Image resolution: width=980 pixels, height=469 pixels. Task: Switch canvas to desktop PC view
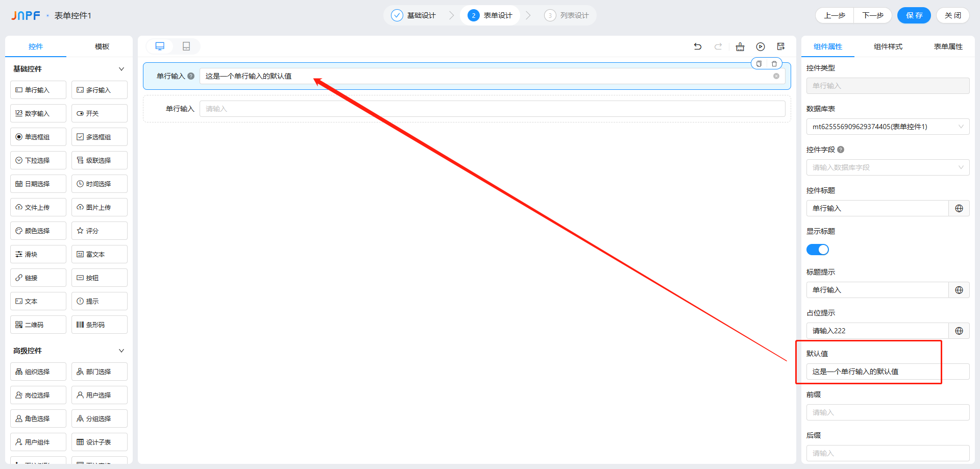click(160, 46)
